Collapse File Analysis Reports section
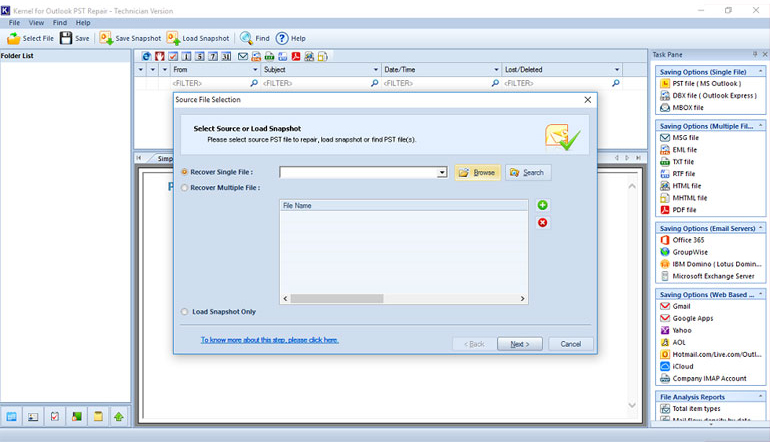 760,396
